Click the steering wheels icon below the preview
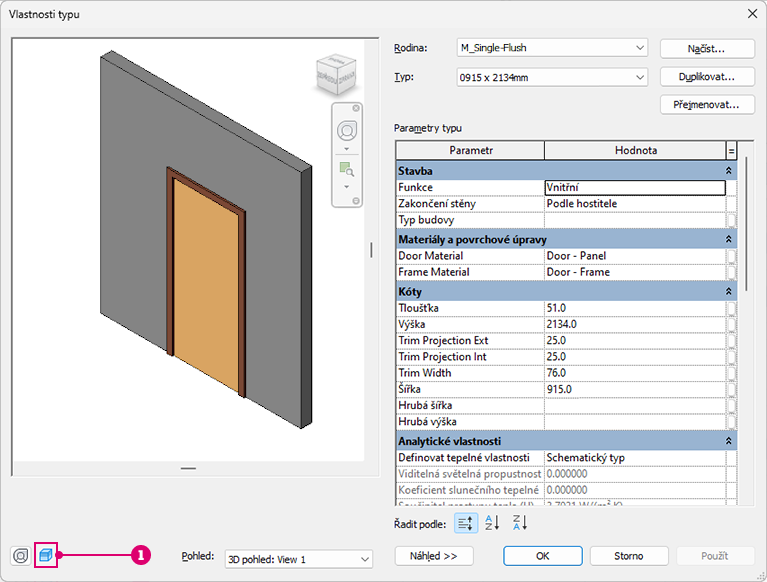767x582 pixels. point(21,556)
